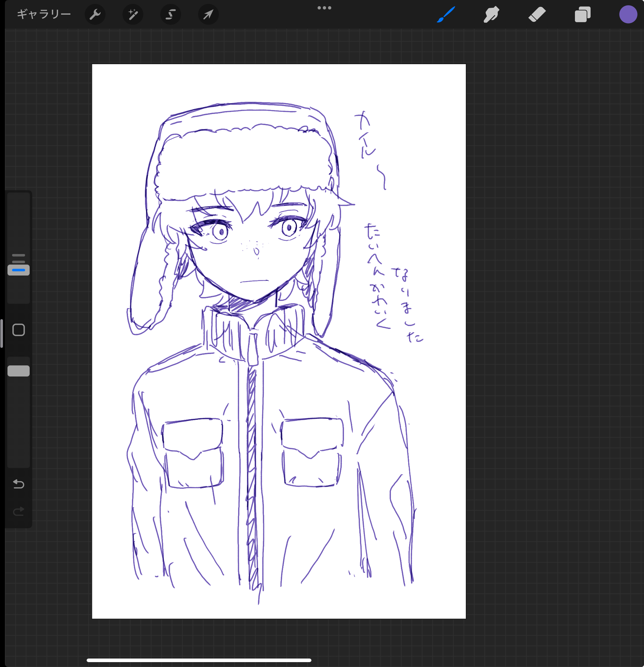
Task: Open the Actions wrench menu
Action: (x=95, y=14)
